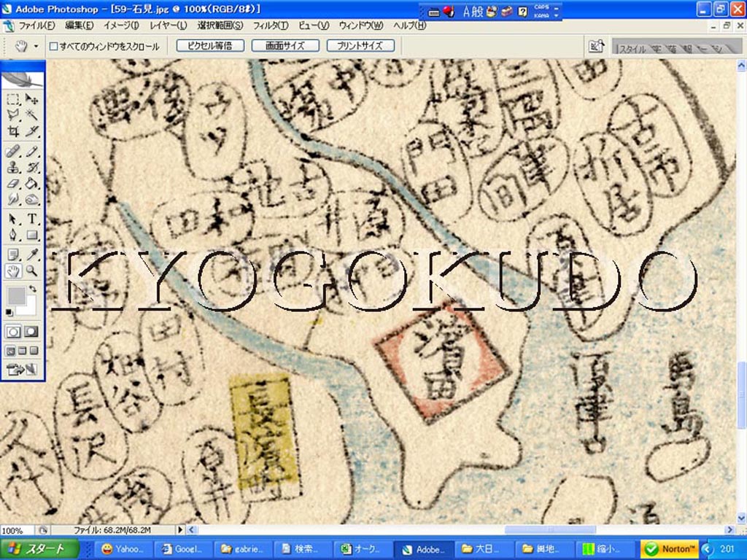This screenshot has width=747, height=560.
Task: Open the File Browser toggle icon
Action: pos(596,46)
